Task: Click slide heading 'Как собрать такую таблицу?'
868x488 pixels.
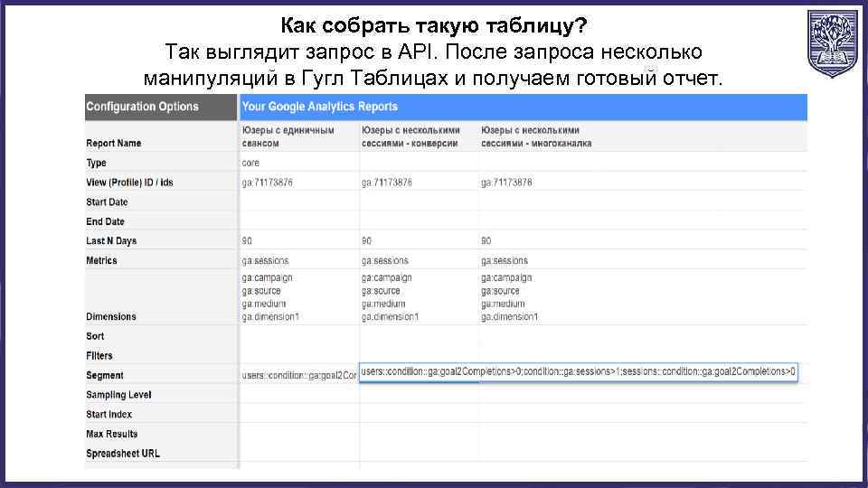Action: click(x=433, y=25)
